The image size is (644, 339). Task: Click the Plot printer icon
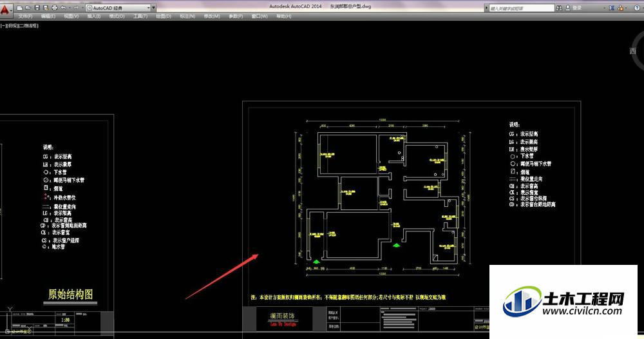click(55, 8)
